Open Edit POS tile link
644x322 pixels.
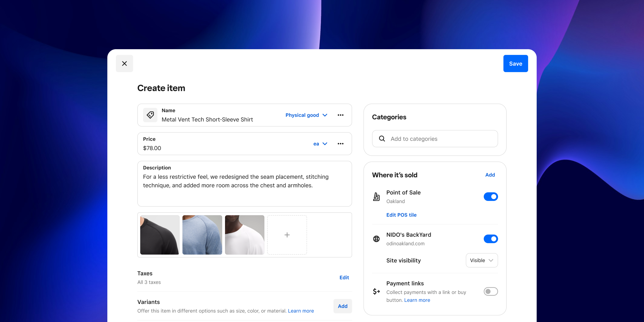(401, 215)
